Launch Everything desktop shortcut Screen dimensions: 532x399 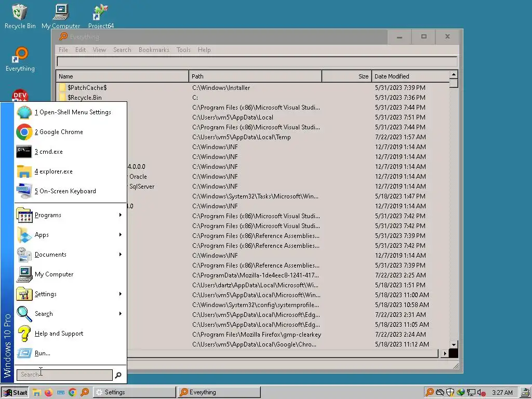click(x=20, y=59)
